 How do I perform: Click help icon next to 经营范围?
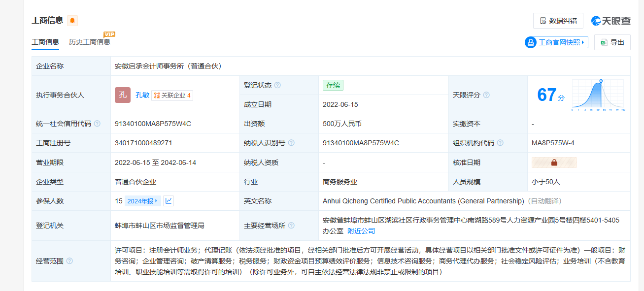tap(69, 261)
